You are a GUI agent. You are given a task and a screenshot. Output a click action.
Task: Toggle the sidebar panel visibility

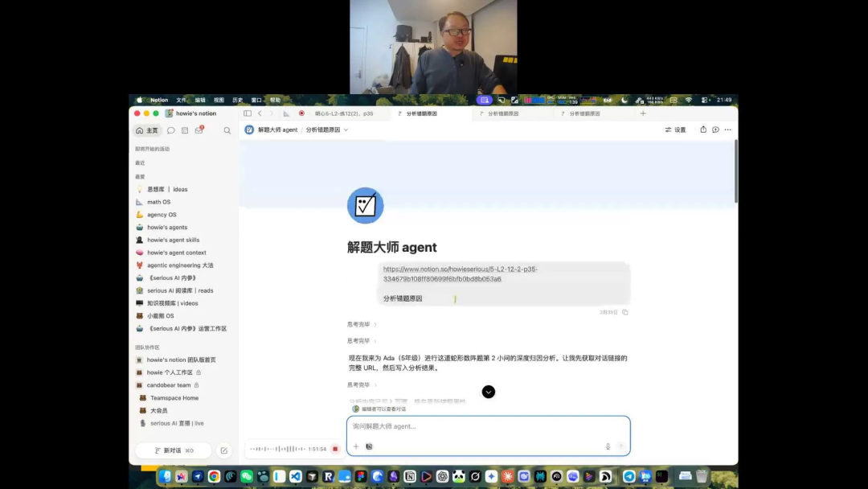coord(248,113)
